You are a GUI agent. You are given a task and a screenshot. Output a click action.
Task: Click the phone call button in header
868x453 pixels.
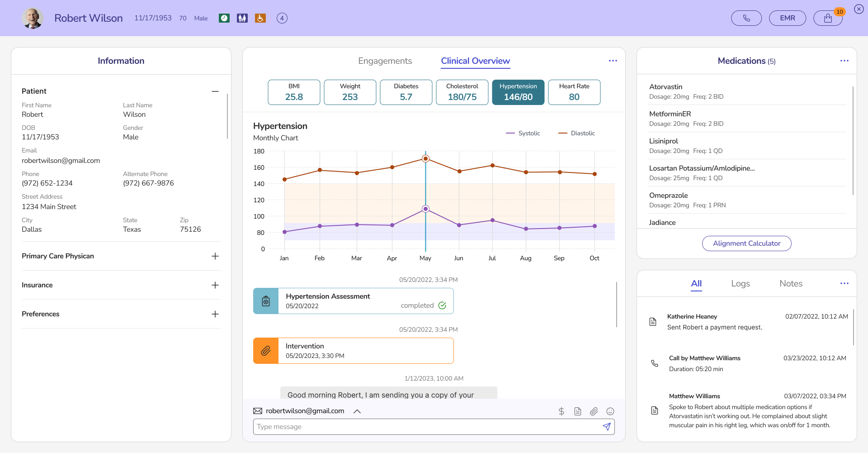[746, 18]
